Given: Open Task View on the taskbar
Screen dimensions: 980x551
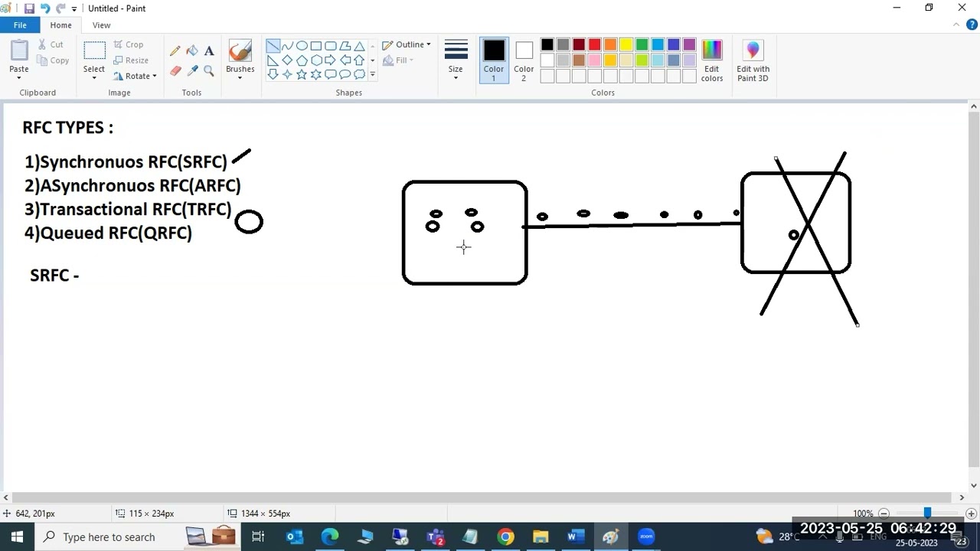Looking at the screenshot, I should click(258, 537).
